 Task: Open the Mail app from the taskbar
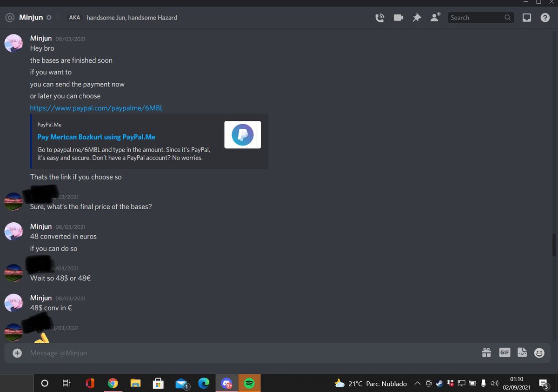tap(181, 384)
